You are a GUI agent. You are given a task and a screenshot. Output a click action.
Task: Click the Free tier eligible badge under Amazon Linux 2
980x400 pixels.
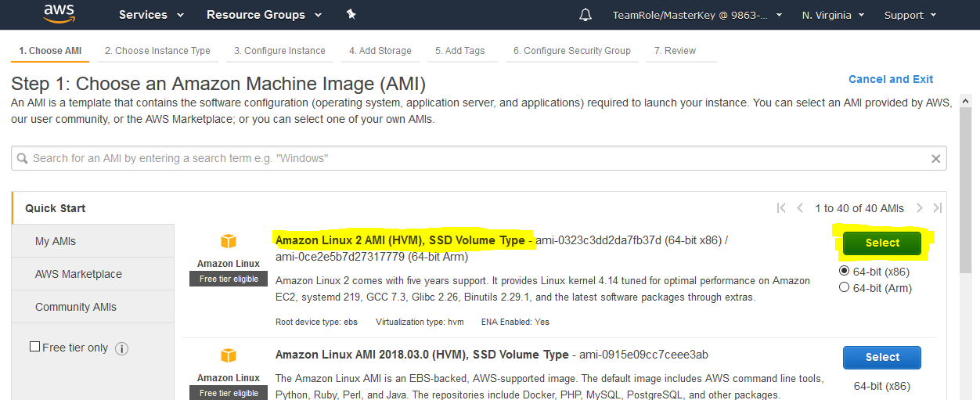(229, 279)
